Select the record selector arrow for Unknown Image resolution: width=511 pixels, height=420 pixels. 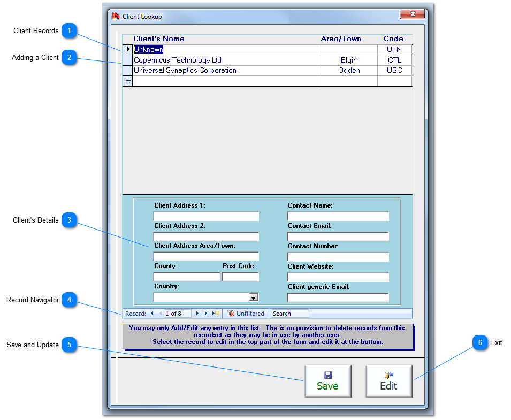tap(127, 49)
